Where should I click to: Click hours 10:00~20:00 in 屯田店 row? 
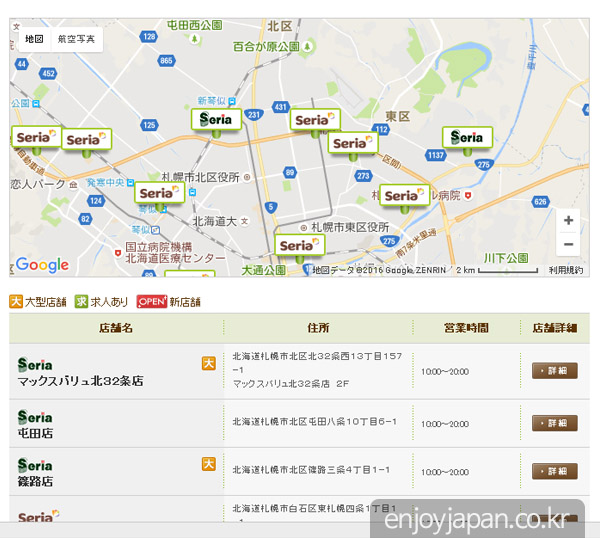pos(445,424)
